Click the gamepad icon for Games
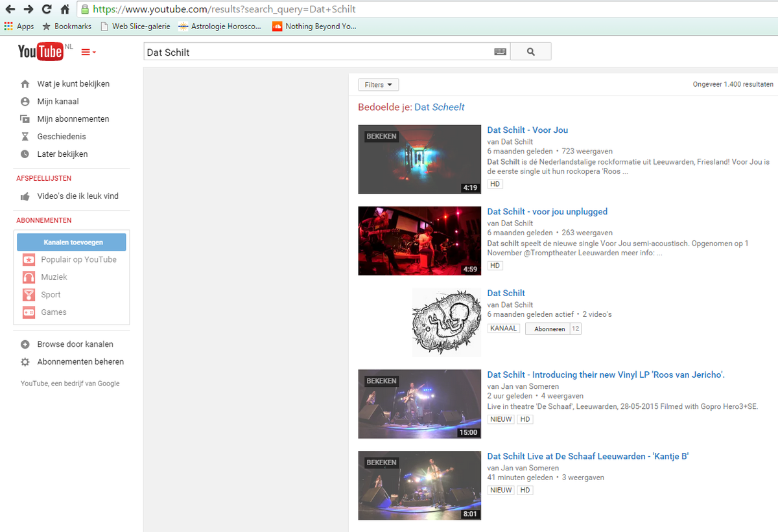778x532 pixels. 29,312
